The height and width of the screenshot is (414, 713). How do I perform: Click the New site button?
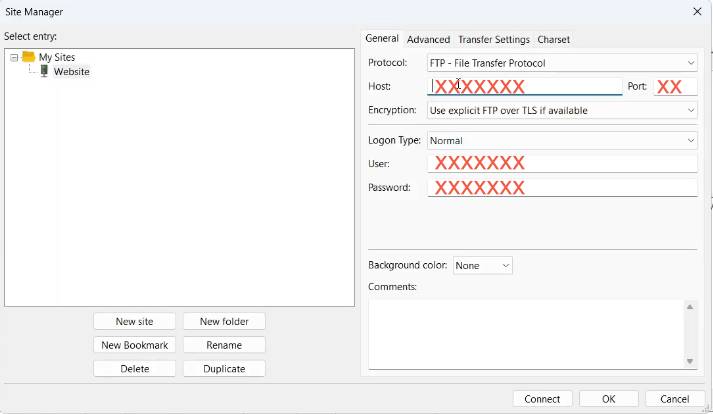[x=134, y=322]
